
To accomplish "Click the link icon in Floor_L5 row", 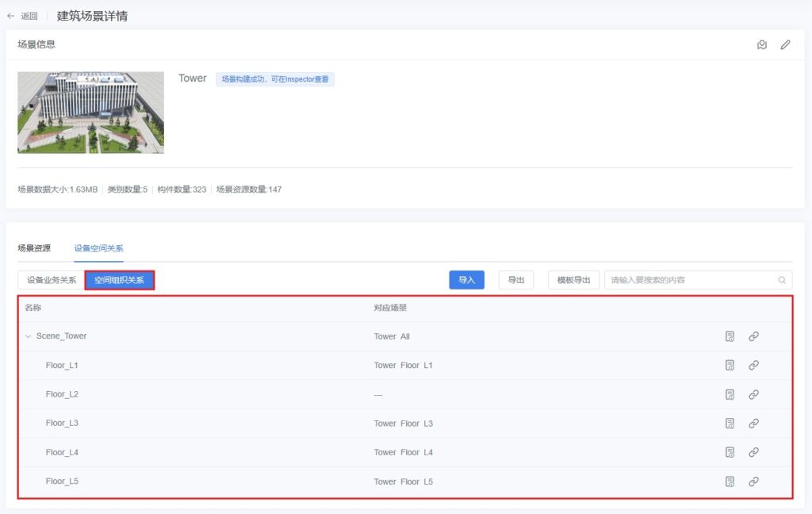I will (753, 481).
